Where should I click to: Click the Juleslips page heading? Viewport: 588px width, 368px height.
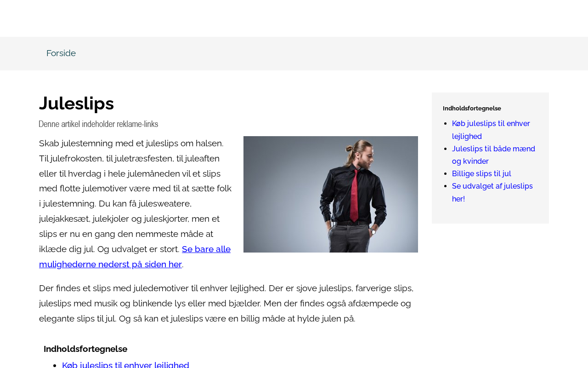point(76,103)
